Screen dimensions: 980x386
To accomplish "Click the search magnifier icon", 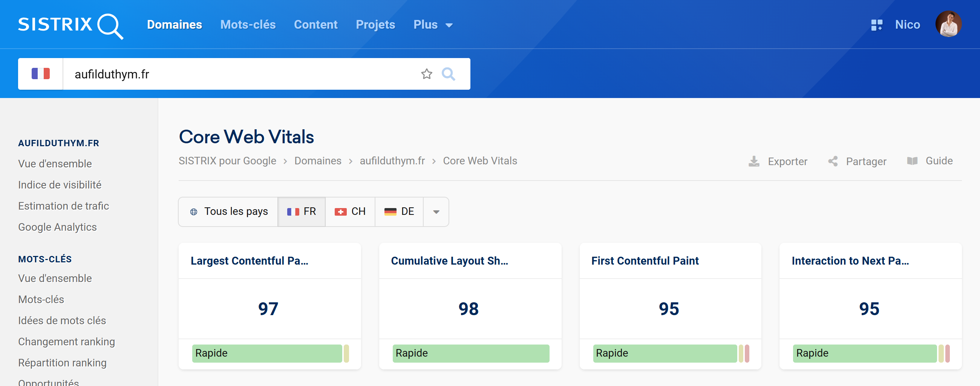I will [x=448, y=74].
